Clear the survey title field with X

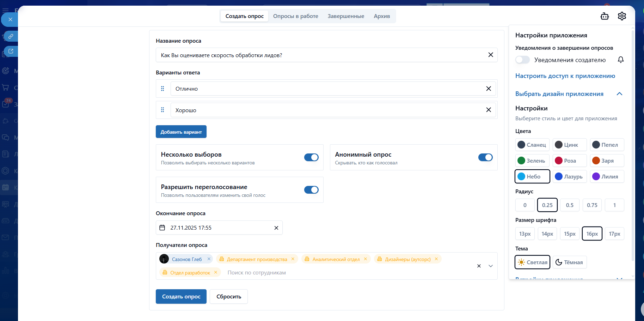coord(490,55)
